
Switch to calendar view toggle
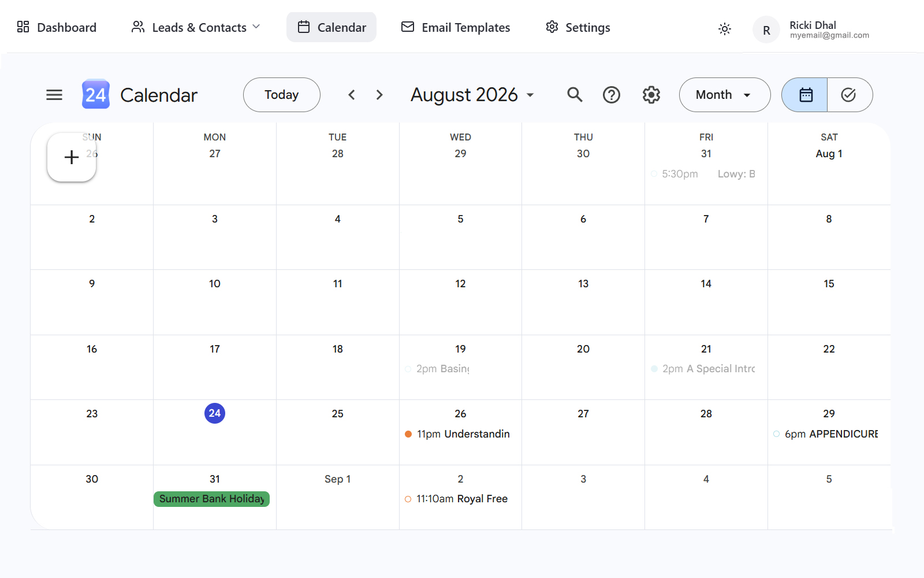click(x=804, y=95)
